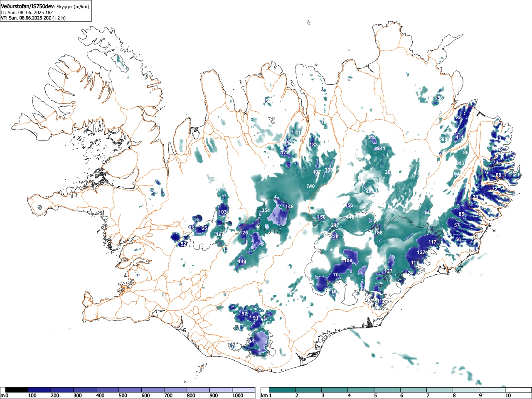This screenshot has height=399, width=532.
Task: Click the '5' label on the km legend
Action: tap(375, 396)
